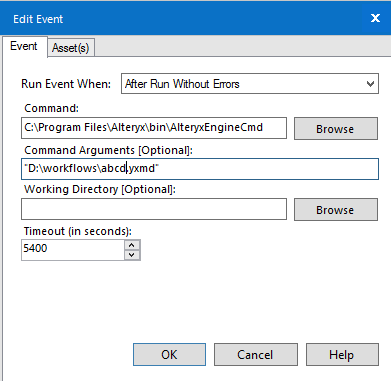Focus the Command Arguments field
Image resolution: width=391 pixels, height=381 pixels.
point(200,169)
